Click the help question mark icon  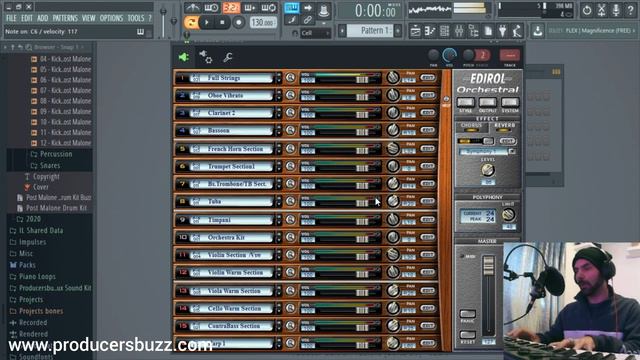pyautogui.click(x=631, y=11)
